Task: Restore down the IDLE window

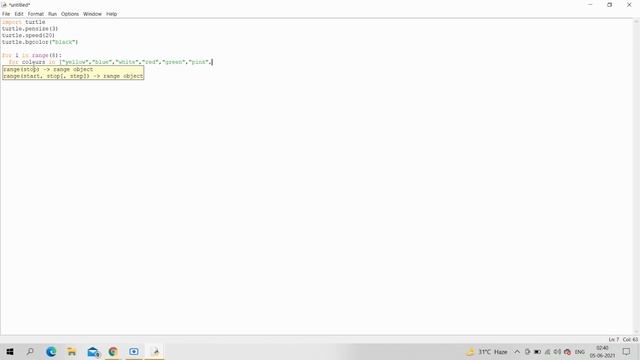Action: (x=609, y=5)
